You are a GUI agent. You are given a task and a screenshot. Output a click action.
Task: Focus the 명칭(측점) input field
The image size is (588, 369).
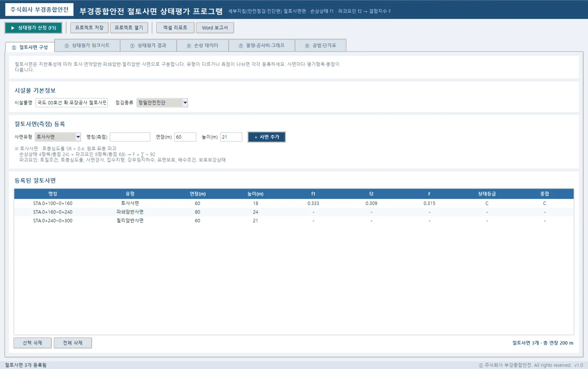click(x=130, y=137)
